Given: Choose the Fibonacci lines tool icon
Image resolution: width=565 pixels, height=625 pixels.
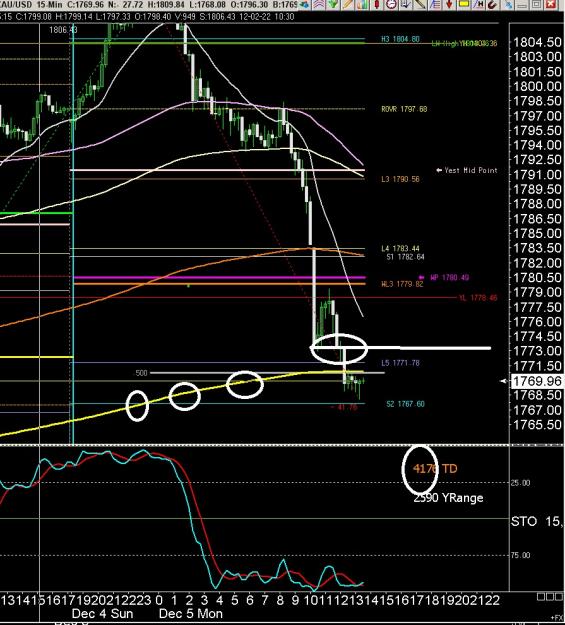Looking at the screenshot, I should 435,4.
